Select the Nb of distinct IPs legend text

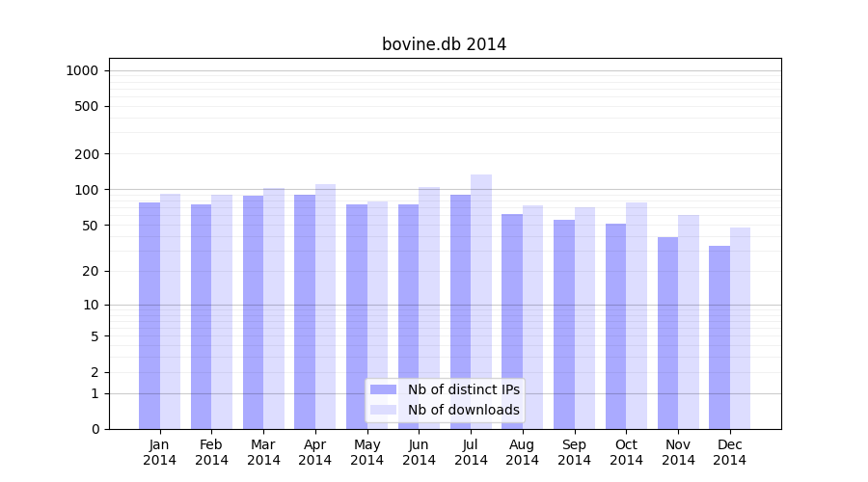coord(463,389)
